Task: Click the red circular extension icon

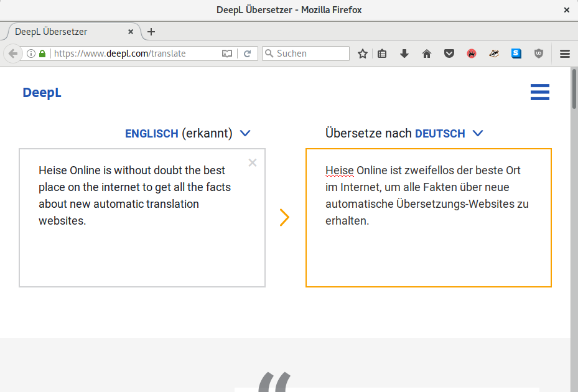Action: 472,54
